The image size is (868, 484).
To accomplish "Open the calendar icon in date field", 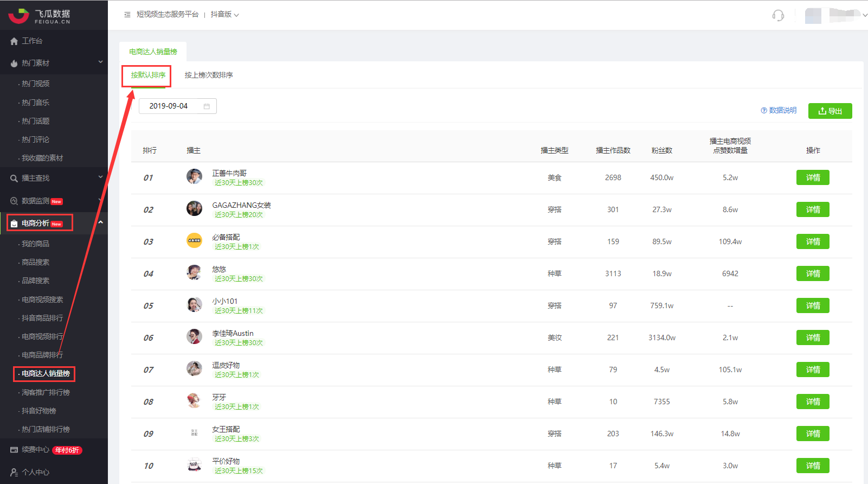I will point(207,106).
